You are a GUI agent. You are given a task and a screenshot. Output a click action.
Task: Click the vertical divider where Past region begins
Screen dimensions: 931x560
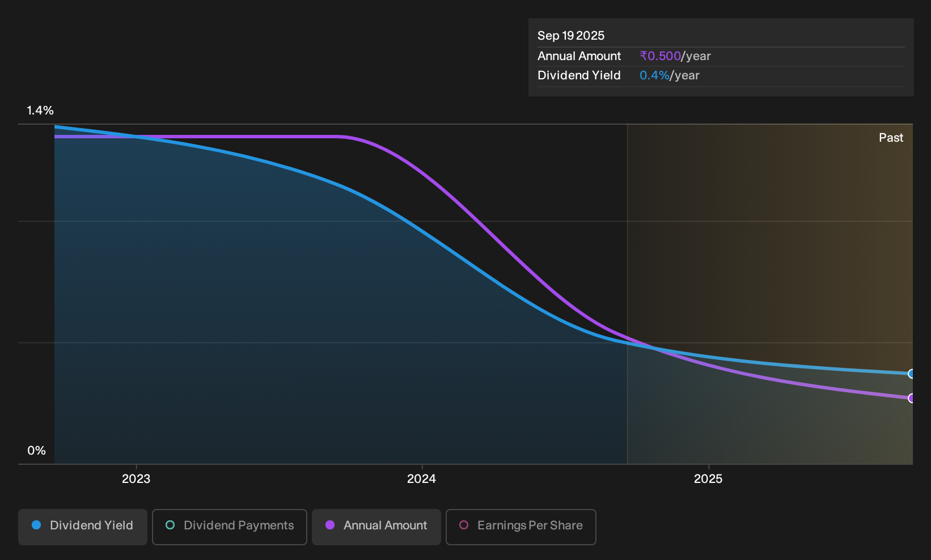[628, 294]
